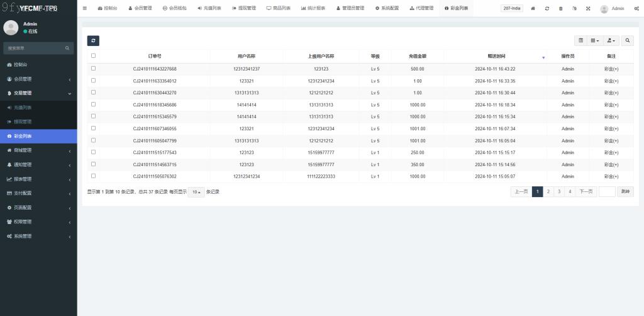This screenshot has height=316, width=644.
Task: Toggle the table card view icon
Action: (581, 40)
